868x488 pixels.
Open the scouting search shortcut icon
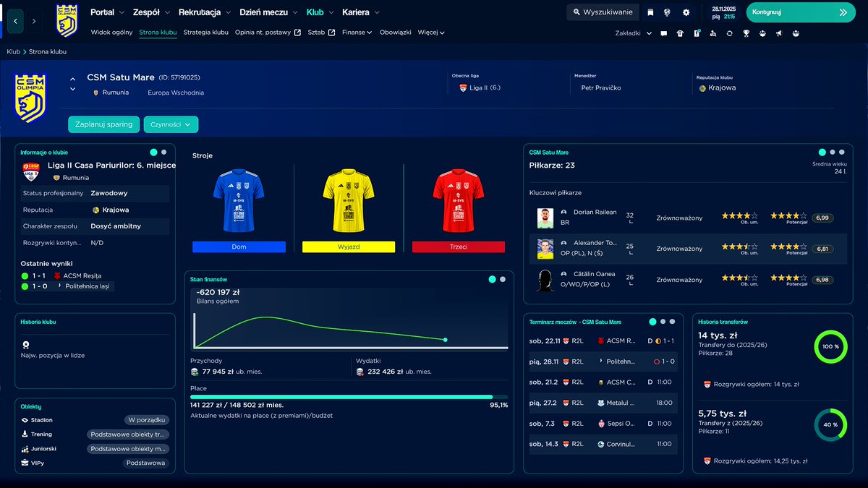(x=713, y=33)
